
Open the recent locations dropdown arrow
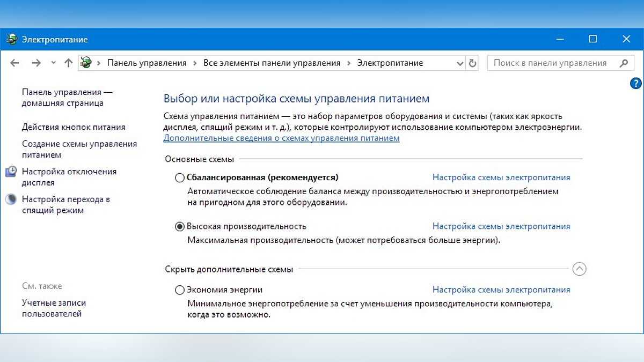53,63
